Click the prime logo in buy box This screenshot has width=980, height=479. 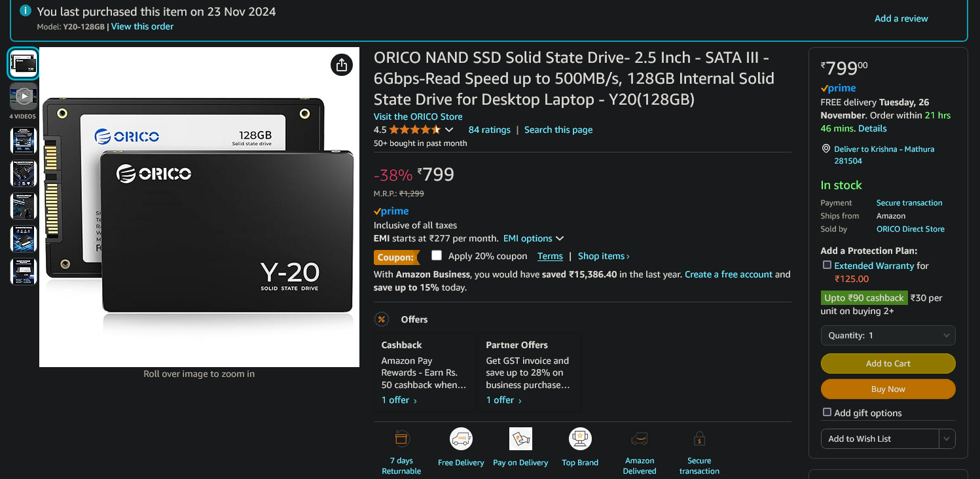(x=838, y=88)
